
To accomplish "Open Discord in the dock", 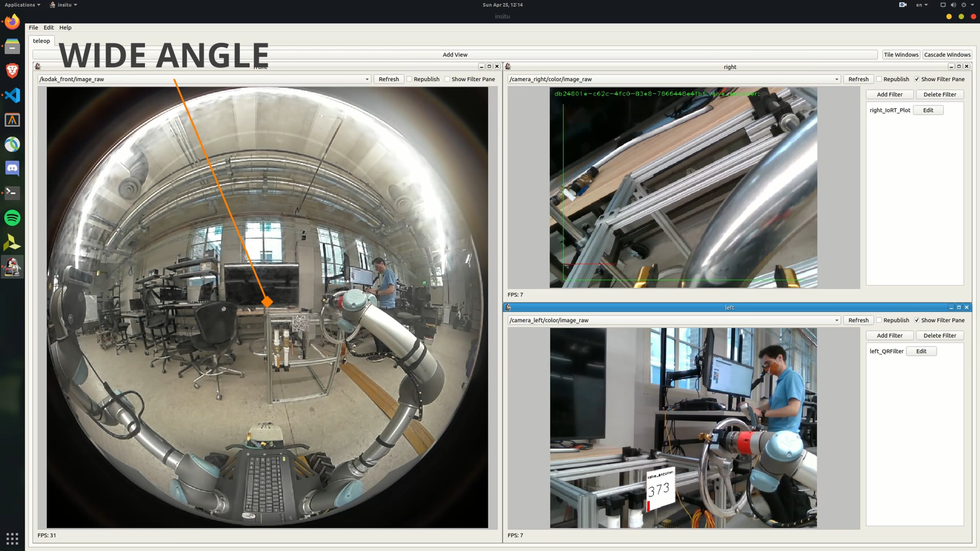I will pos(12,168).
